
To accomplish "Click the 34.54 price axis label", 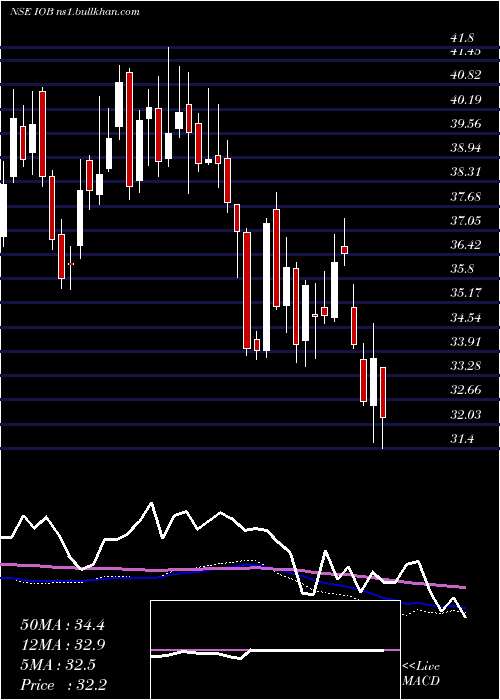I will (466, 318).
